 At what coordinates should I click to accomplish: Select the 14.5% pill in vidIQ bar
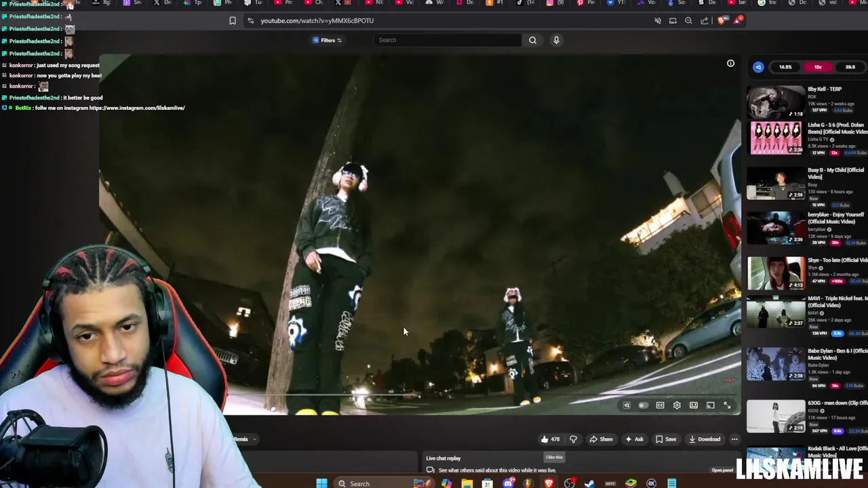point(785,67)
